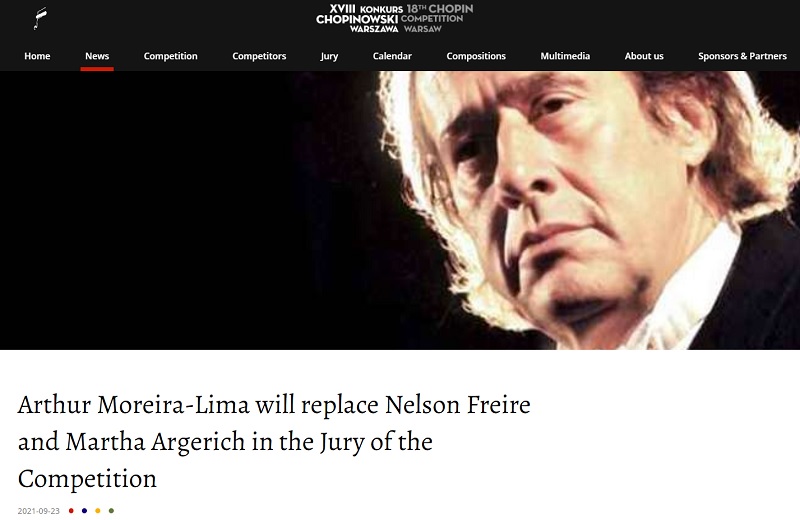Open the About us page
Viewport: 800px width, 520px height.
(x=644, y=56)
